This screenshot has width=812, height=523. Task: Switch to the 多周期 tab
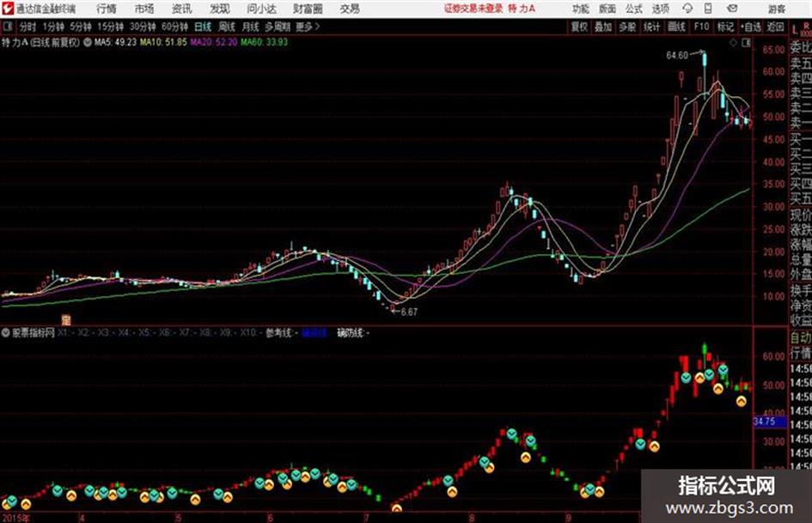pyautogui.click(x=278, y=27)
